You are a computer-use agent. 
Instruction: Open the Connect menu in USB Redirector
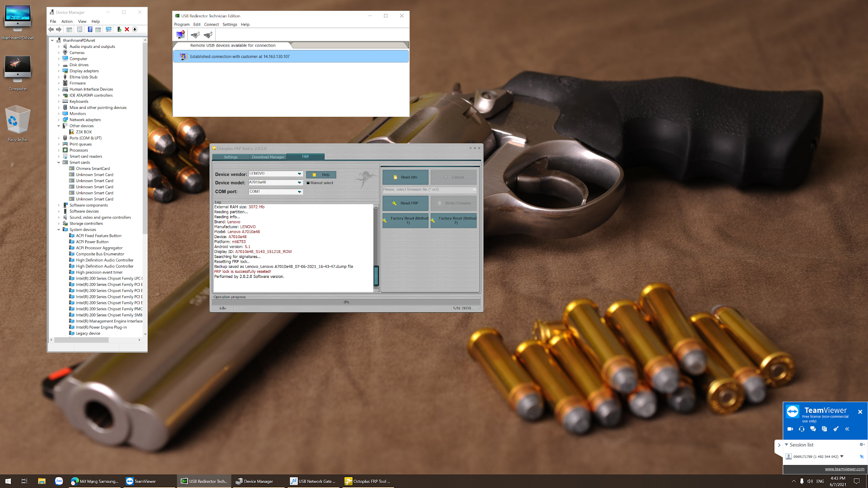(x=211, y=25)
